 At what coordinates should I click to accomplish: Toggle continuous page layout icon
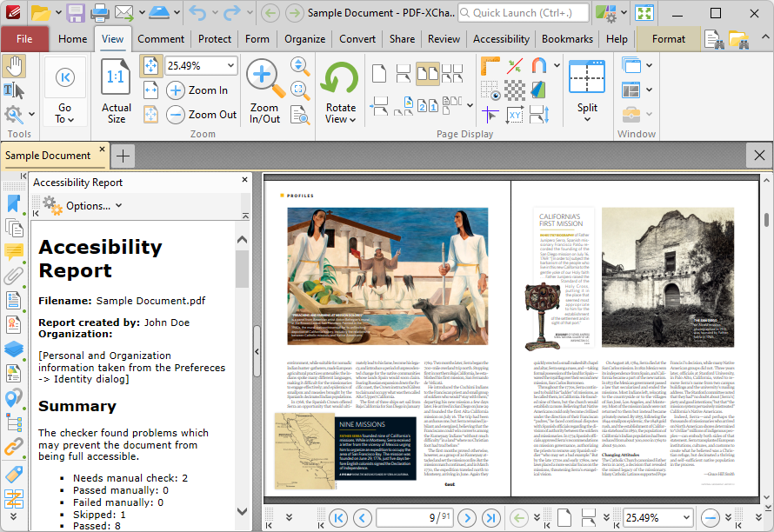[x=404, y=74]
